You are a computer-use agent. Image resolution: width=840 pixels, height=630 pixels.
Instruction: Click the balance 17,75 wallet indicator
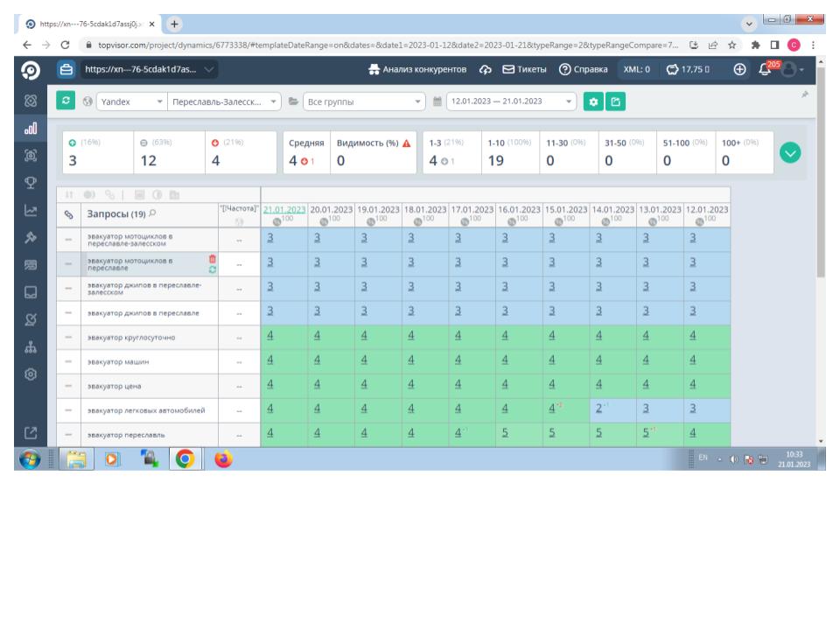[689, 70]
